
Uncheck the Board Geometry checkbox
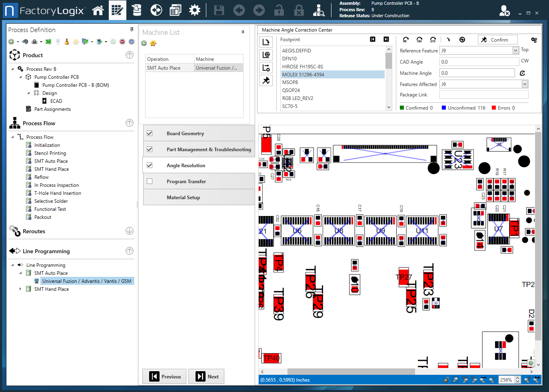[x=150, y=133]
